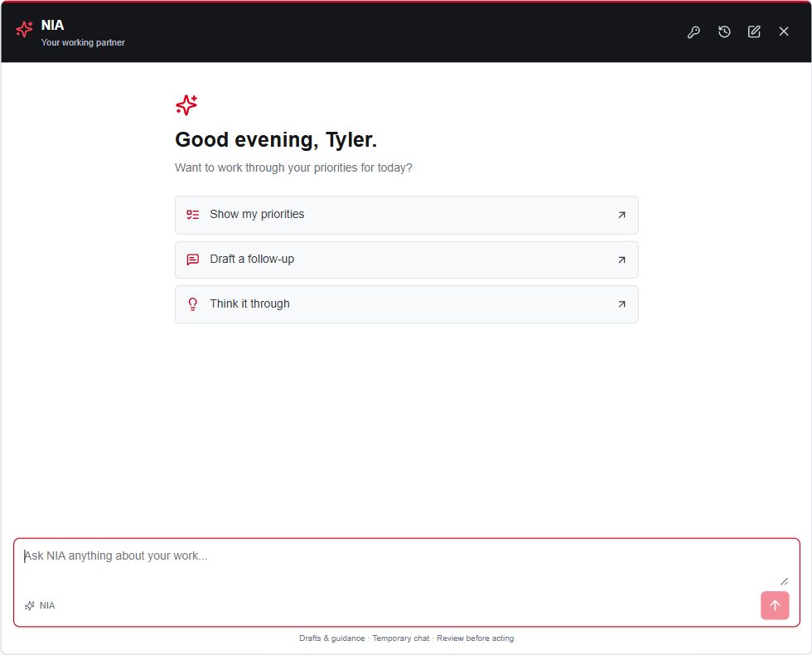Image resolution: width=812 pixels, height=655 pixels.
Task: Click the checklist icon beside Show my priorities
Action: [192, 215]
